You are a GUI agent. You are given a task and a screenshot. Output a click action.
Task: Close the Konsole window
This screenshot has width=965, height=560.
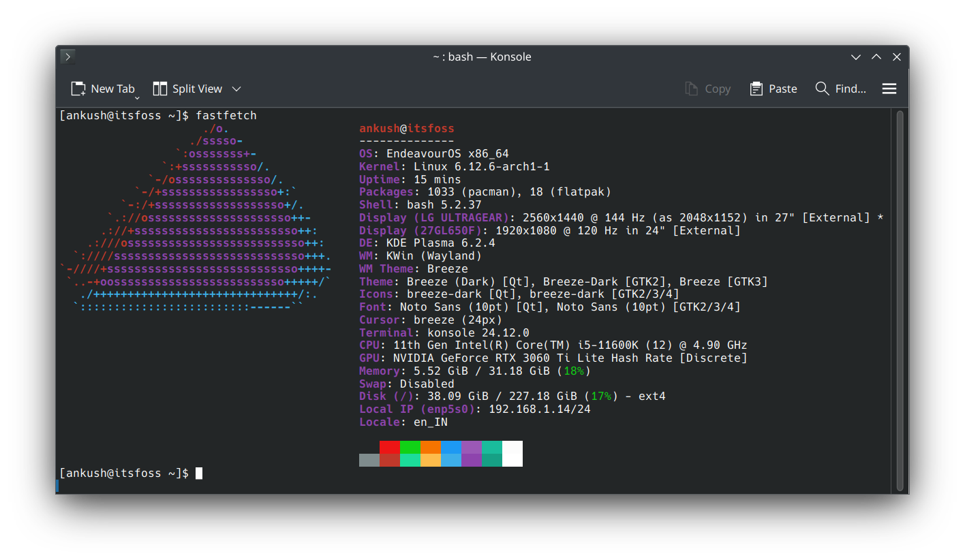coord(897,57)
